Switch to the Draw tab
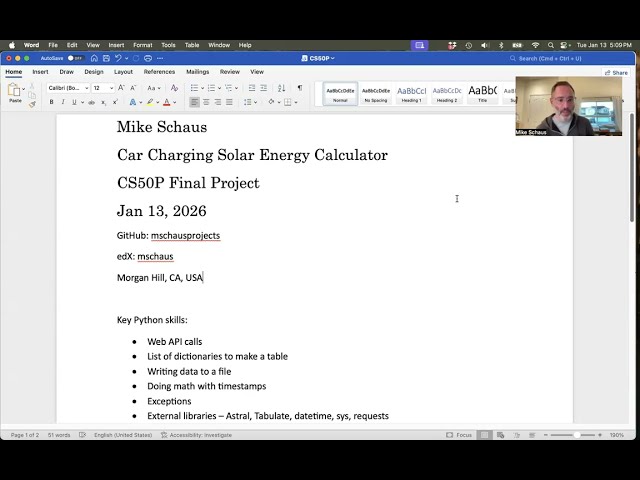 67,72
